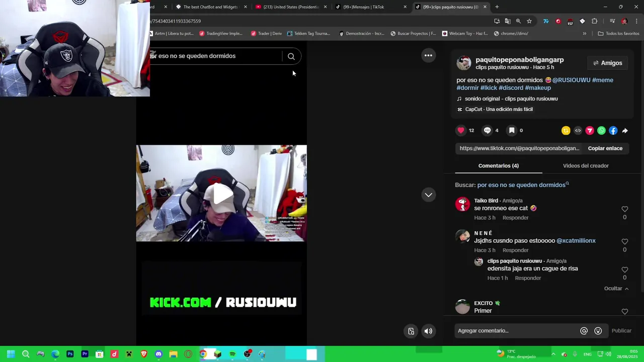Like N E N É's comment
Viewport: 644px width, 362px height.
624,241
